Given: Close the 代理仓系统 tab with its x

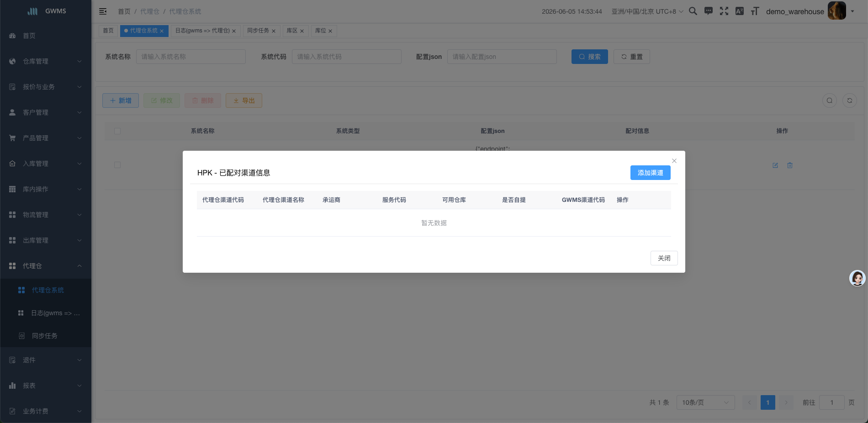Looking at the screenshot, I should click(x=162, y=31).
